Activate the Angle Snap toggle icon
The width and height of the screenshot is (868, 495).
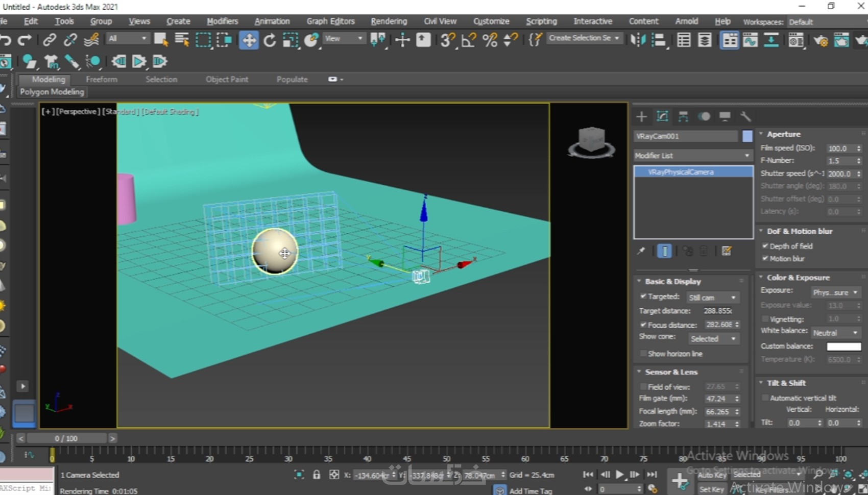coord(468,40)
